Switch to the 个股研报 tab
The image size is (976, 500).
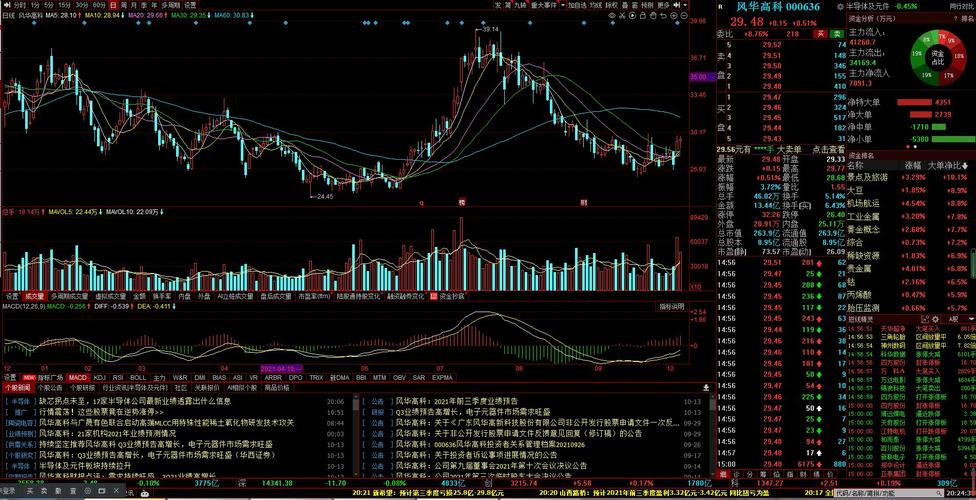[83, 387]
